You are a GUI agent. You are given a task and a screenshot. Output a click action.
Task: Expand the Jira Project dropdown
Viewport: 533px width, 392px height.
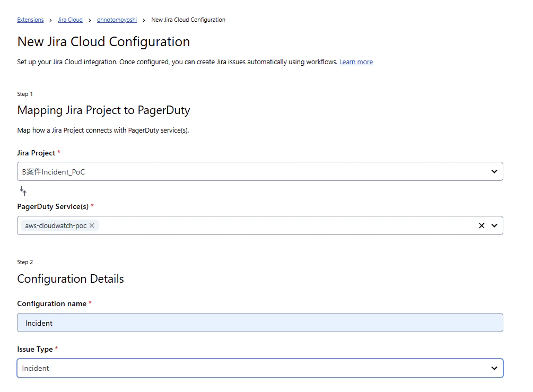tap(260, 171)
